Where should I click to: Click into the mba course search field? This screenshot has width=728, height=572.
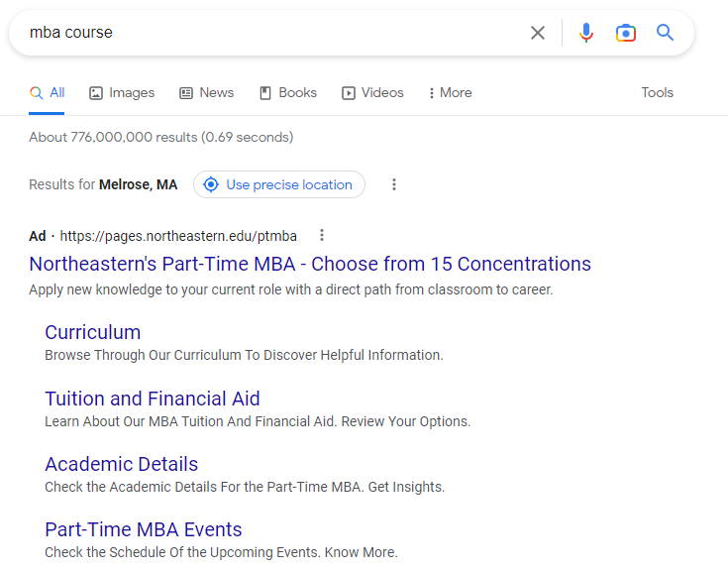pos(267,33)
